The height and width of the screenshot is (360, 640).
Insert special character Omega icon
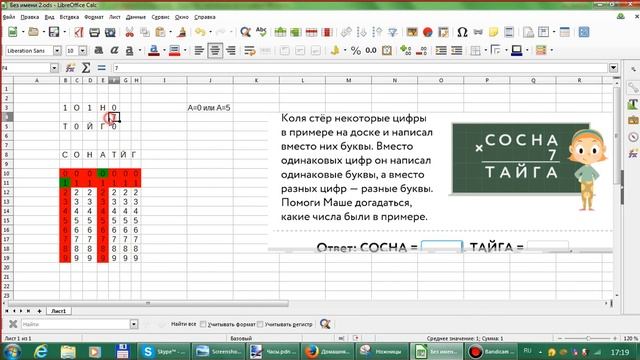(462, 32)
